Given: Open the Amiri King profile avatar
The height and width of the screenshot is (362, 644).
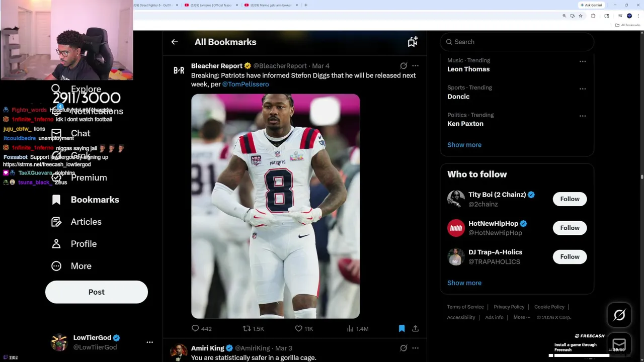Looking at the screenshot, I should 179,352.
